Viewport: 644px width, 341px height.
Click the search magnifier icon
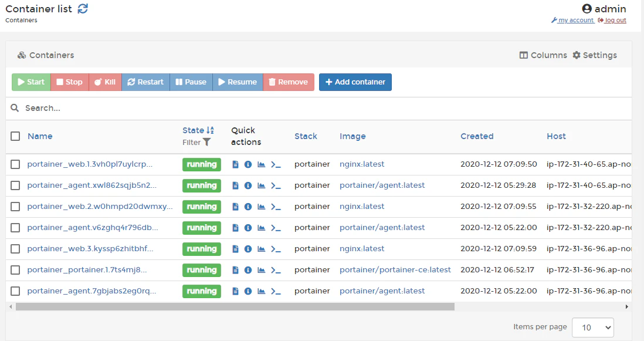point(15,108)
